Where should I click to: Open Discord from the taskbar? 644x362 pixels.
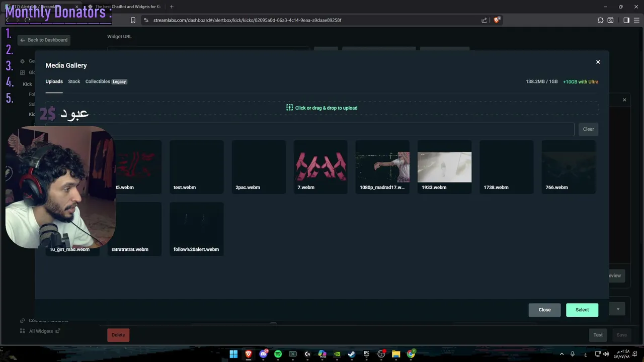click(263, 354)
